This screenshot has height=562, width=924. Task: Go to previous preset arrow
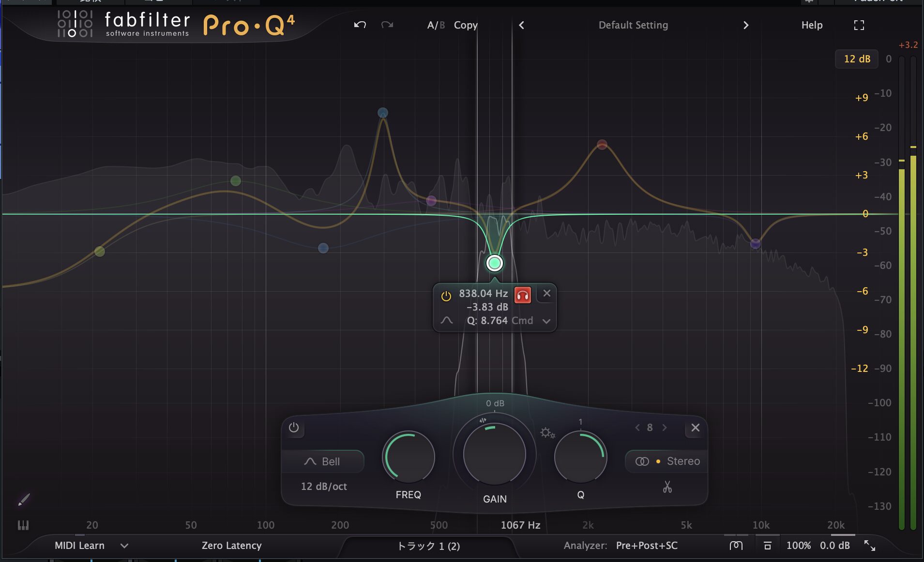coord(521,25)
